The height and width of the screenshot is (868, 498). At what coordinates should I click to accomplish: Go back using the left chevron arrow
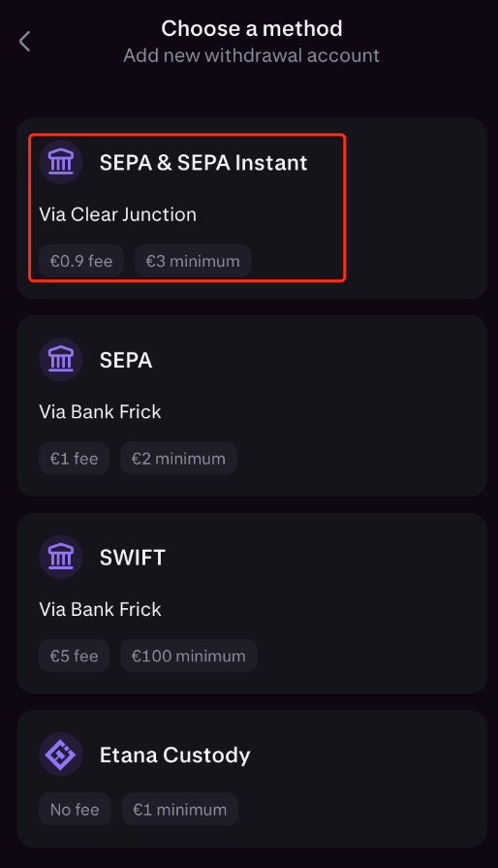tap(25, 42)
